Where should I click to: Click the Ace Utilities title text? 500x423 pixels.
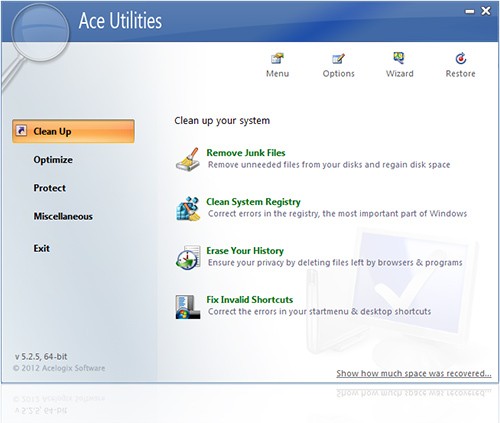coord(120,21)
